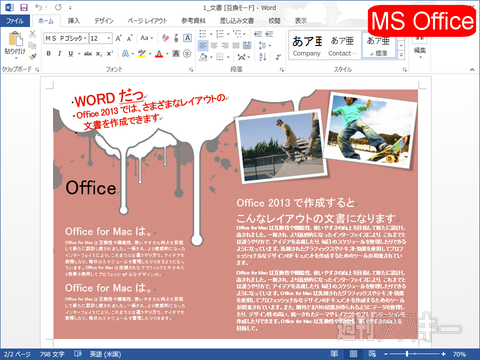Align text right

225,45
